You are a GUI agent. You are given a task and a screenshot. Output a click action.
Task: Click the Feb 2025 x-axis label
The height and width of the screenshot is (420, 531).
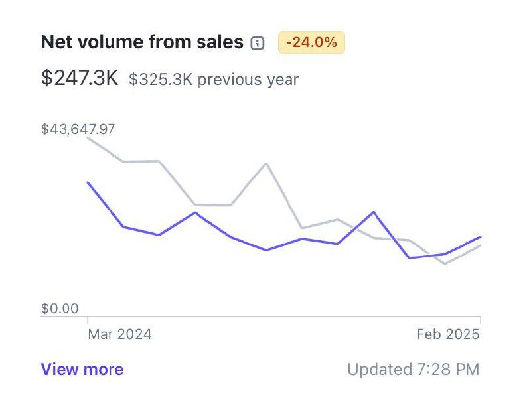coord(448,334)
